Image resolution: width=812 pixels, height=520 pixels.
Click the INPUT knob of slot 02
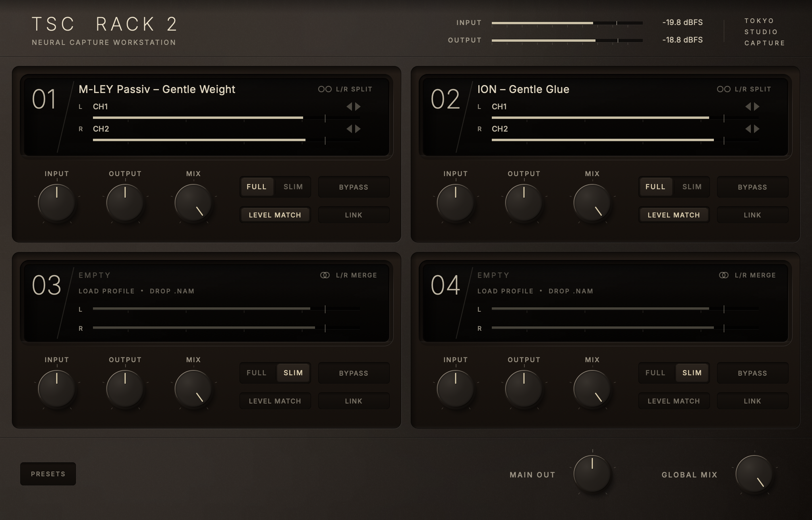pyautogui.click(x=455, y=203)
